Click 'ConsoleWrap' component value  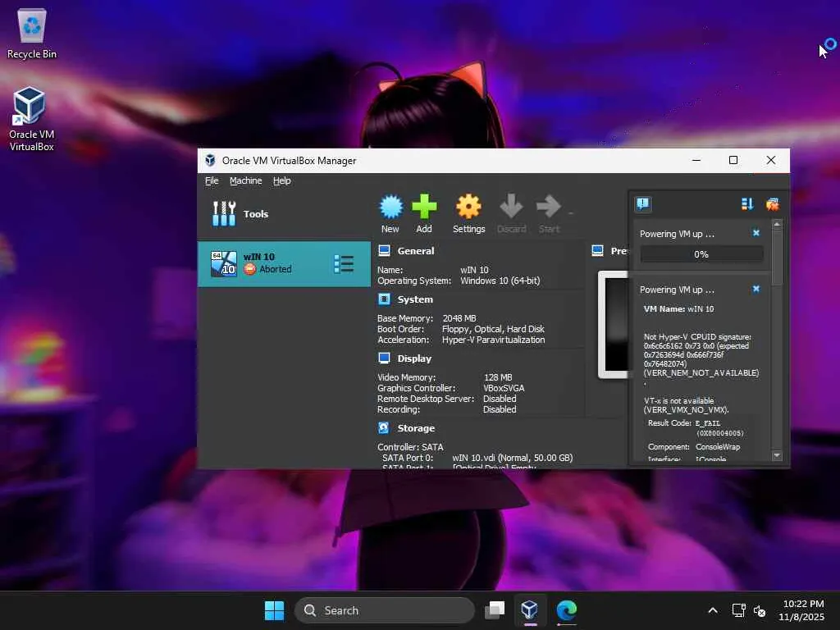717,447
